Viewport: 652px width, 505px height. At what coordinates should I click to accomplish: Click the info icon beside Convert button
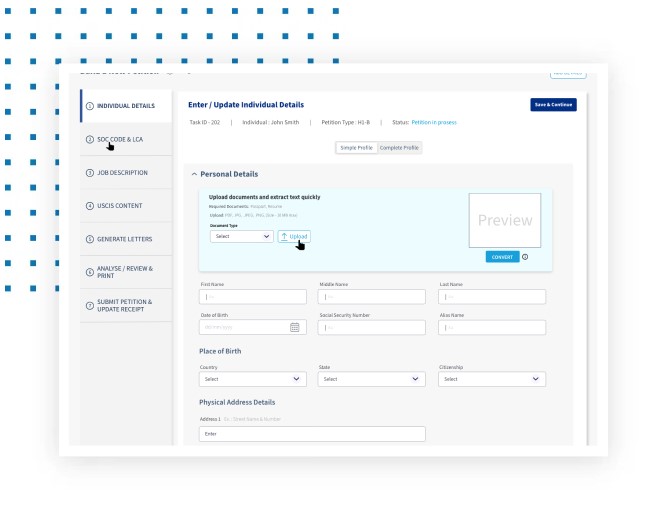point(525,257)
